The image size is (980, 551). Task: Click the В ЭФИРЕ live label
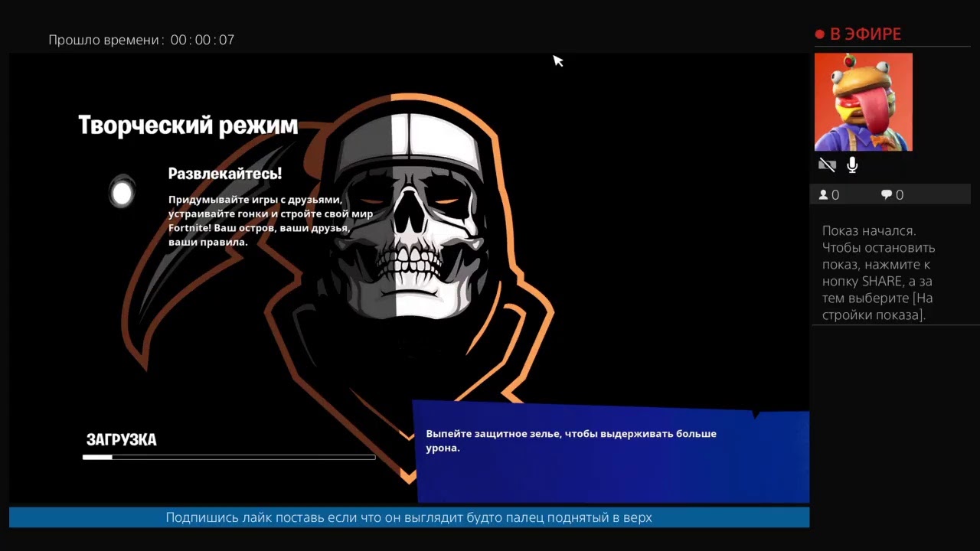click(x=865, y=34)
